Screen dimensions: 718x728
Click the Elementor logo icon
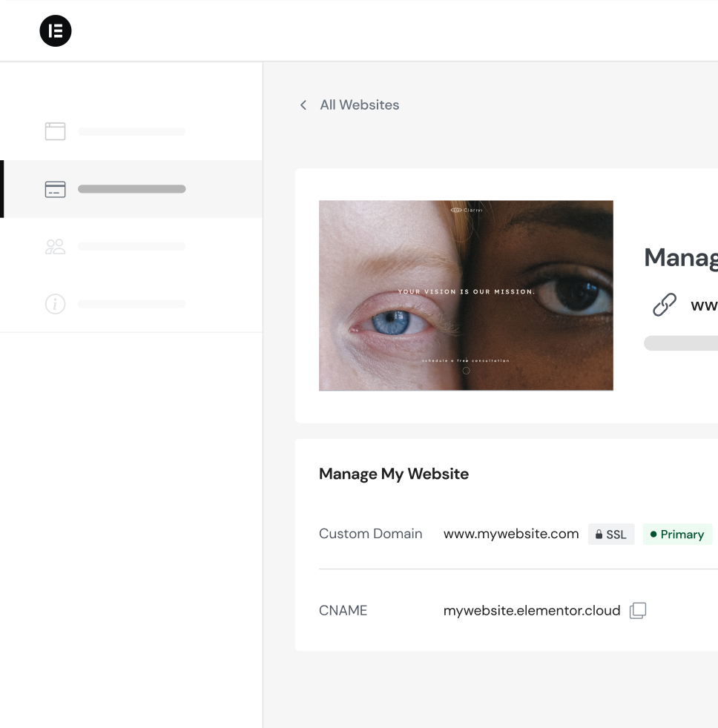click(x=56, y=31)
